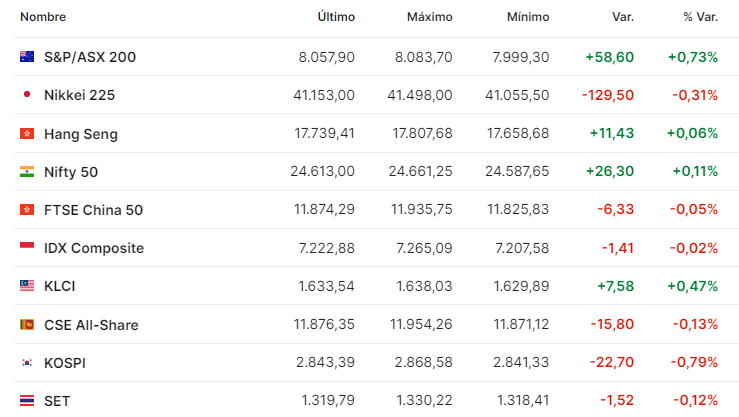The width and height of the screenshot is (739, 417).
Task: Click the South Korea flag beside KOSPI
Action: click(x=27, y=362)
